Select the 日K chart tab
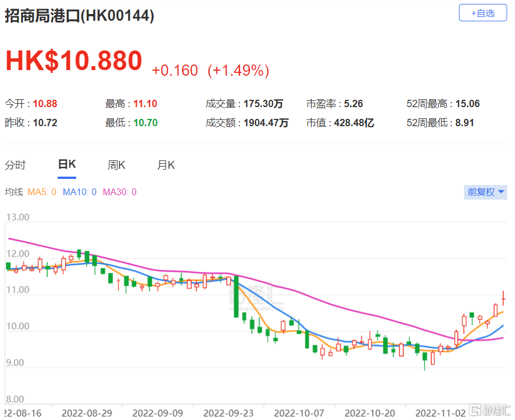Screen dimensions: 515x420 pos(67,164)
